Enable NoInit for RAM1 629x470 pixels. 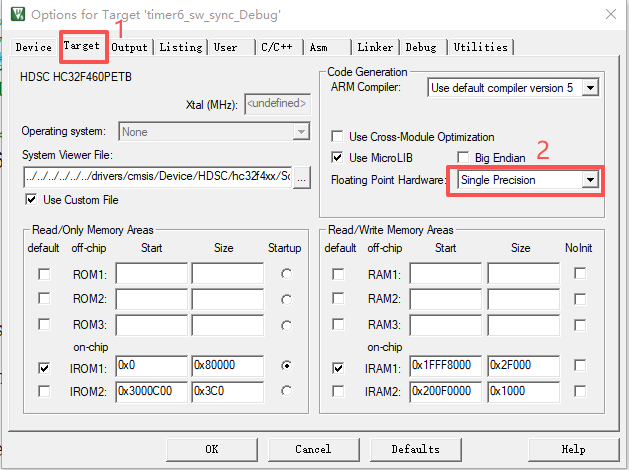click(580, 273)
